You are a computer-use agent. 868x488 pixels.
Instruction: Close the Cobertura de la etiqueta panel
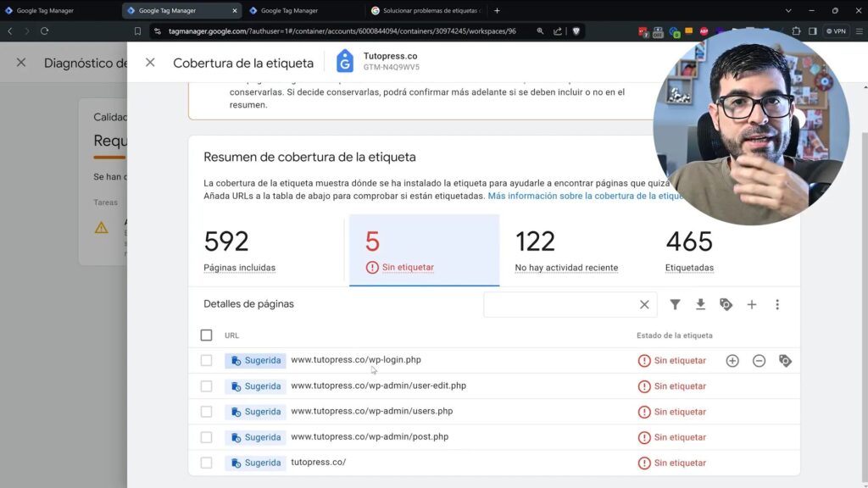[150, 63]
